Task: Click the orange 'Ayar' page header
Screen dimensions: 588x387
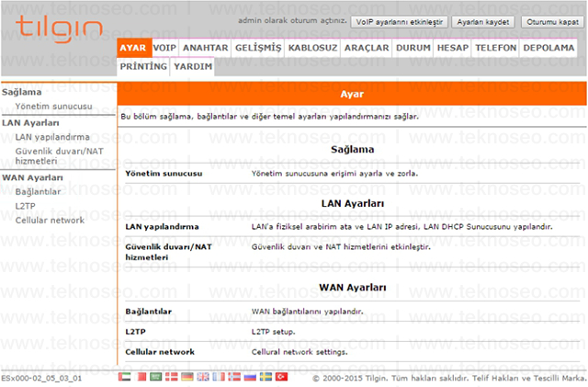Action: [352, 94]
